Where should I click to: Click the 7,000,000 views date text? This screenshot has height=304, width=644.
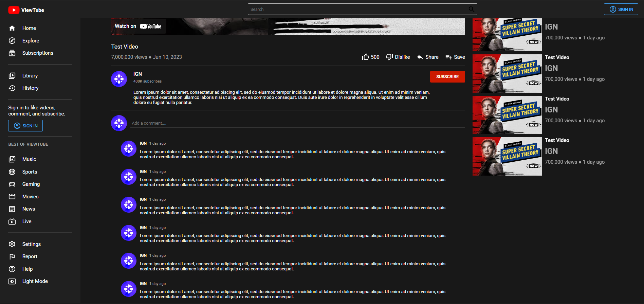click(146, 57)
